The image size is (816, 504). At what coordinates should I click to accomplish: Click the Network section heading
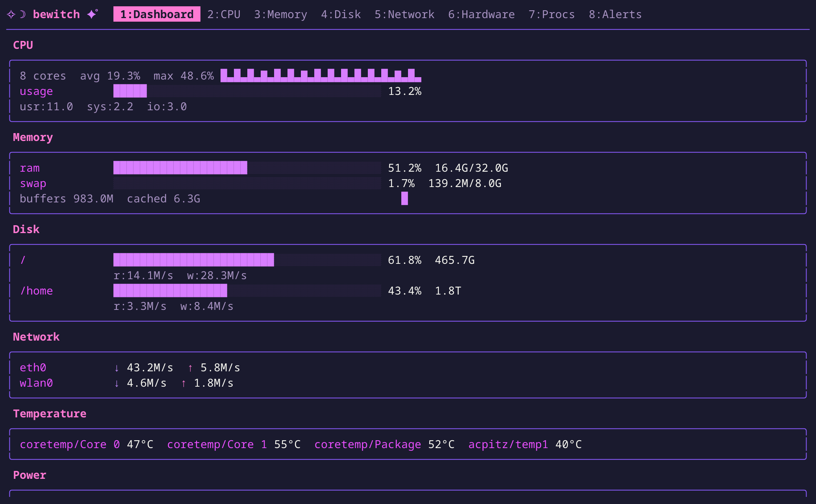(36, 337)
